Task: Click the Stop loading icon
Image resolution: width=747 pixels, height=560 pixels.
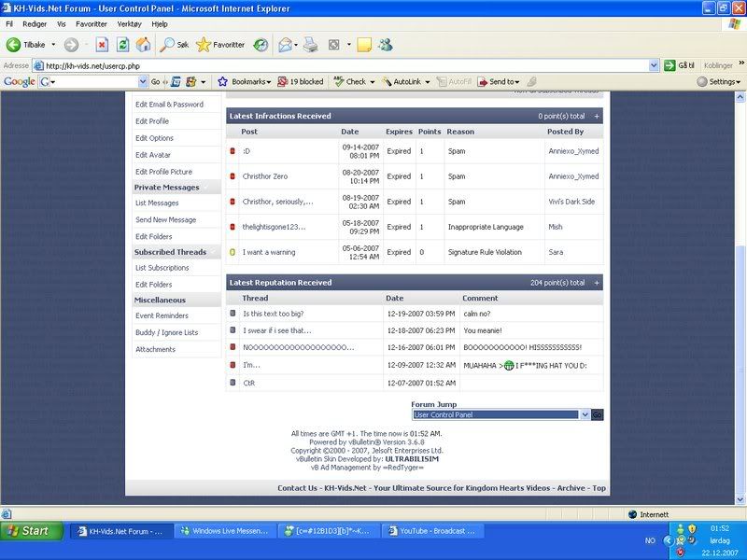Action: pos(102,45)
